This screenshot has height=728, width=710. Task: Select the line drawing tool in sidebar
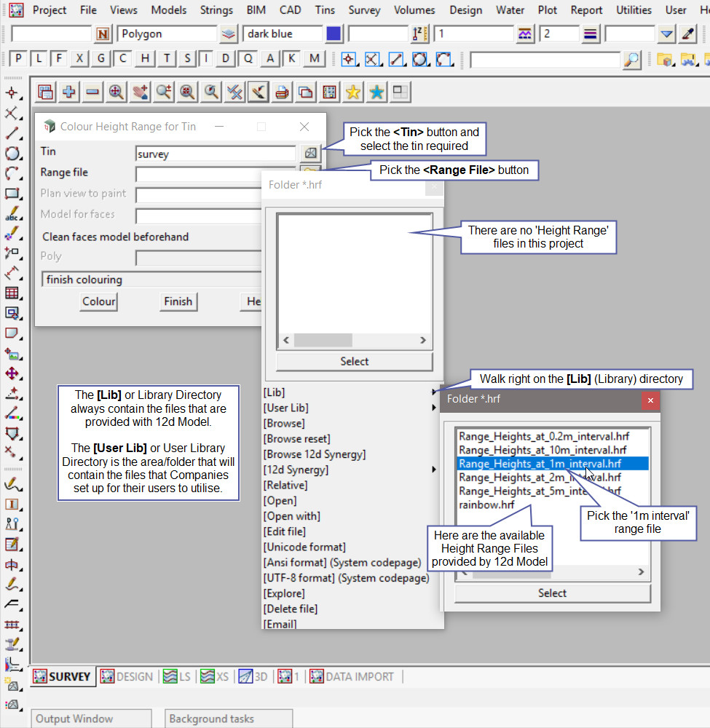[12, 133]
